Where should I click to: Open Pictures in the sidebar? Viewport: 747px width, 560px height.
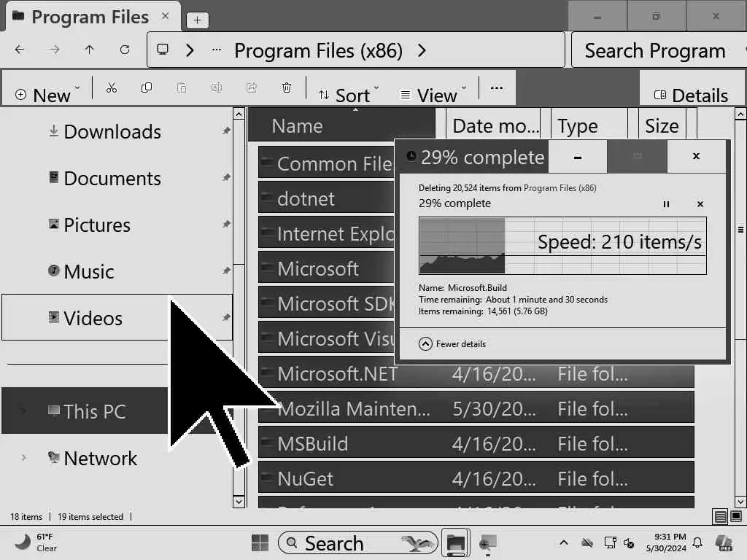coord(117,225)
